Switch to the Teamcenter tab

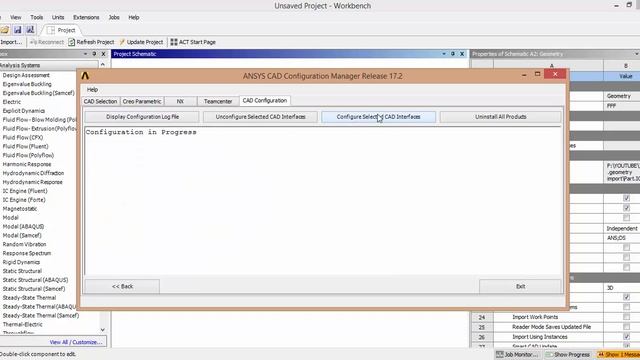(x=218, y=101)
